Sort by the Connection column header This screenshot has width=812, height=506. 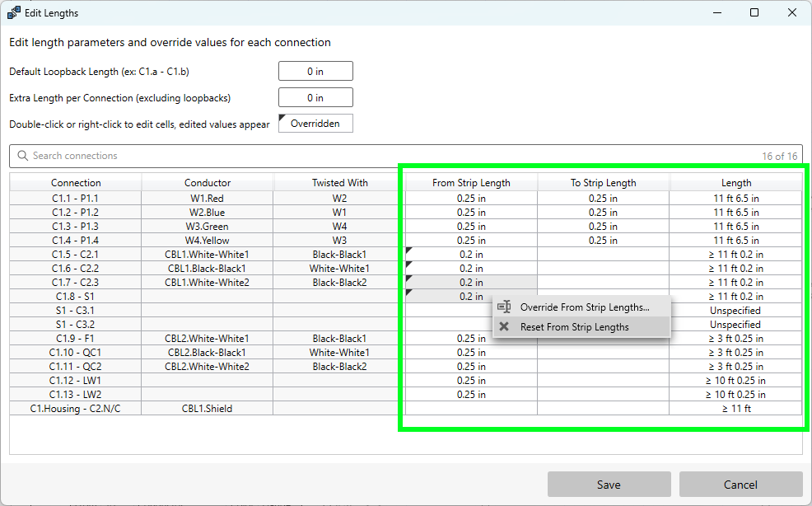tap(76, 182)
